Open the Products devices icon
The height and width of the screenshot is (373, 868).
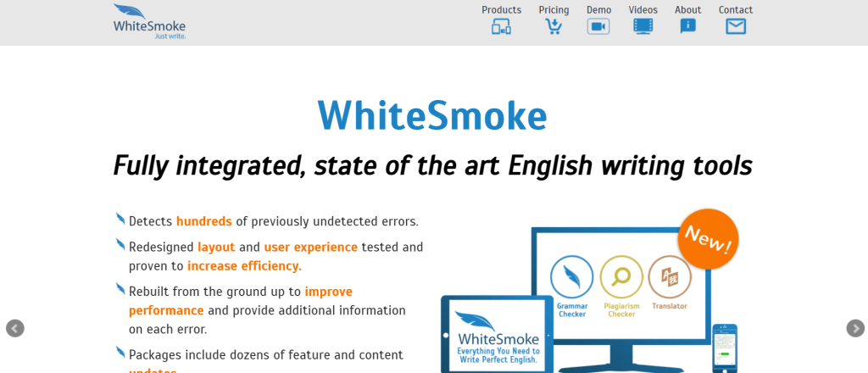click(501, 26)
